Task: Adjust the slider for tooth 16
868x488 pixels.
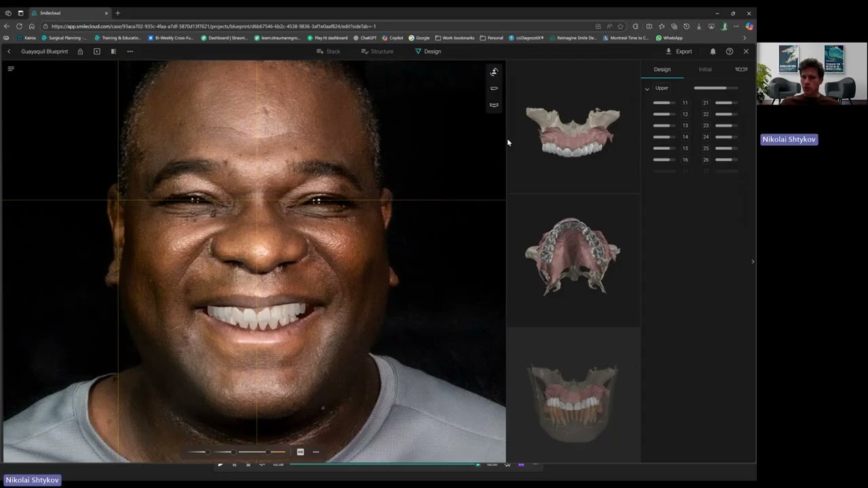Action: tap(664, 160)
